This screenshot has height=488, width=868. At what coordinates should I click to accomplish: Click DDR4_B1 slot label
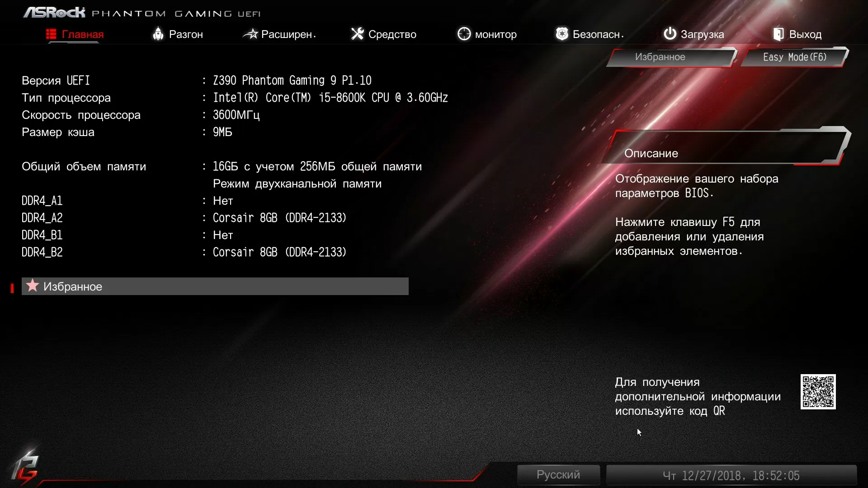[x=42, y=235]
